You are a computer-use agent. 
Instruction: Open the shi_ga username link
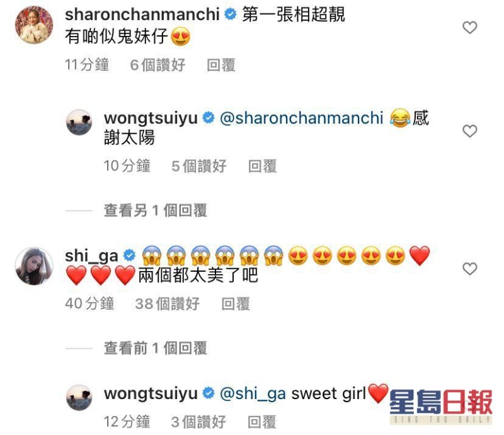[x=91, y=256]
